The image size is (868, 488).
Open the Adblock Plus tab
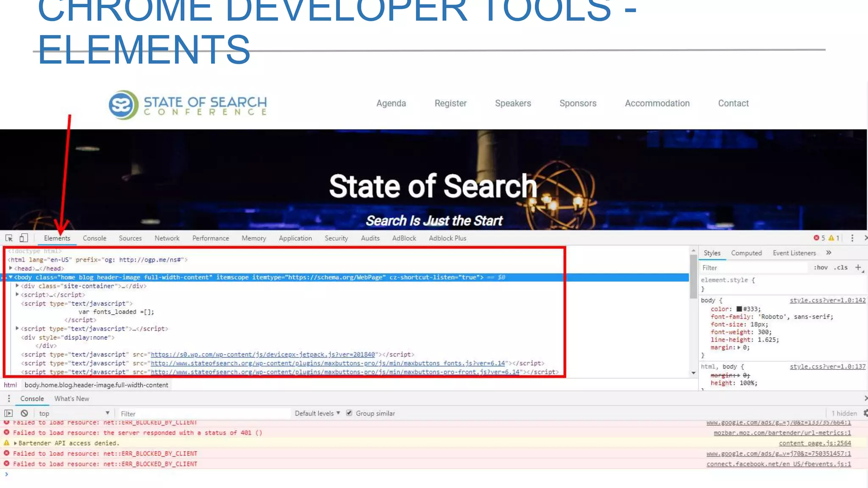click(x=448, y=238)
